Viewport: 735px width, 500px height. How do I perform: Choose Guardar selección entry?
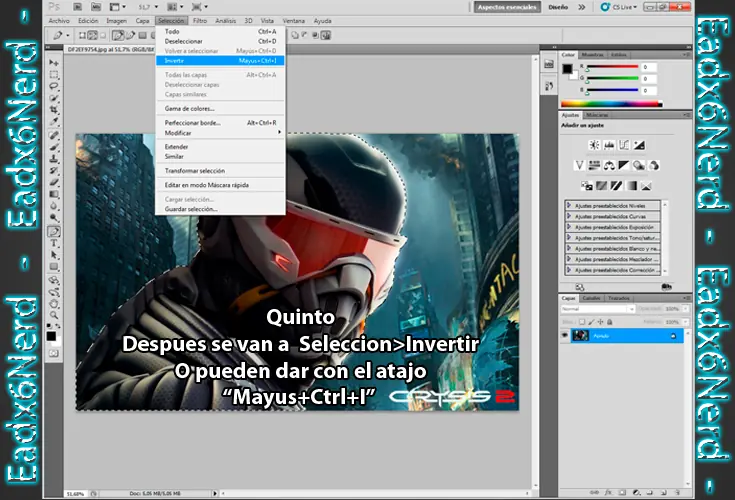pos(220,209)
